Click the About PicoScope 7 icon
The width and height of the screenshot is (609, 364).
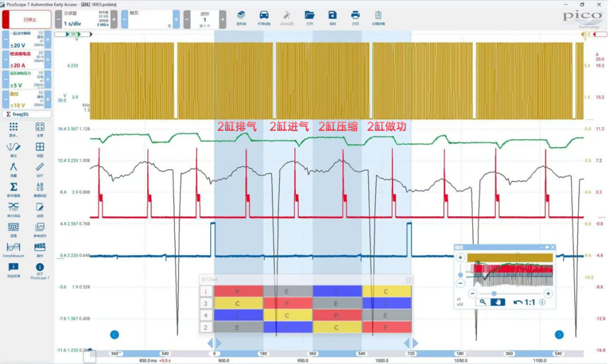[x=39, y=270]
